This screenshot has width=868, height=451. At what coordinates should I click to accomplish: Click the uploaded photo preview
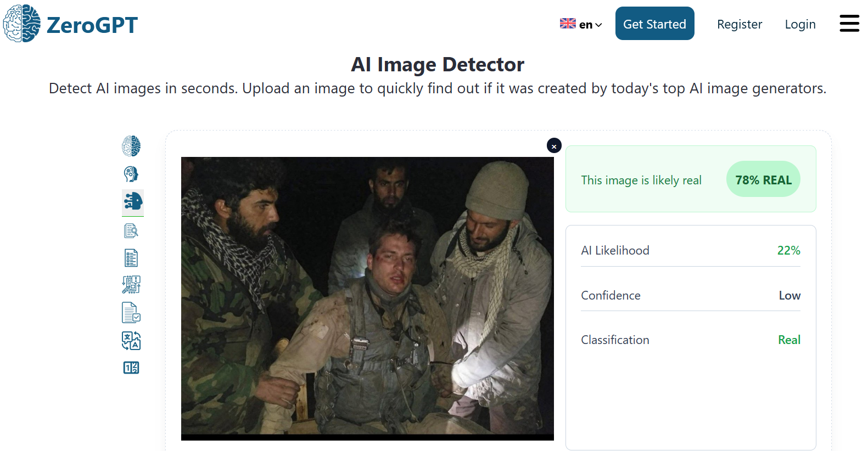pyautogui.click(x=367, y=298)
